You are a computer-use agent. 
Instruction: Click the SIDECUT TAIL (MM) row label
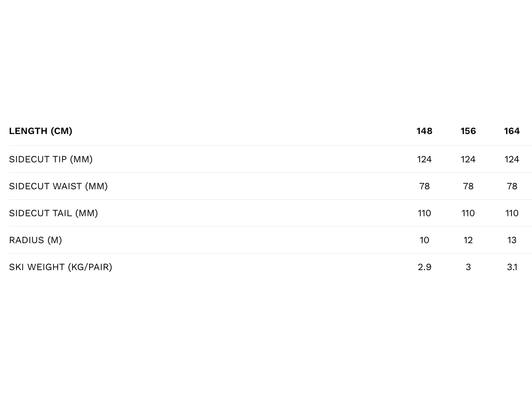point(54,213)
